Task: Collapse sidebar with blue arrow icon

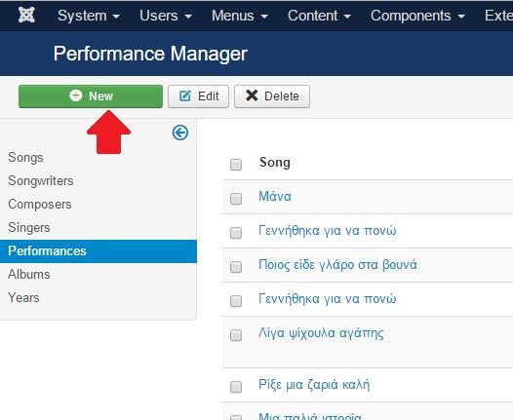Action: [180, 133]
